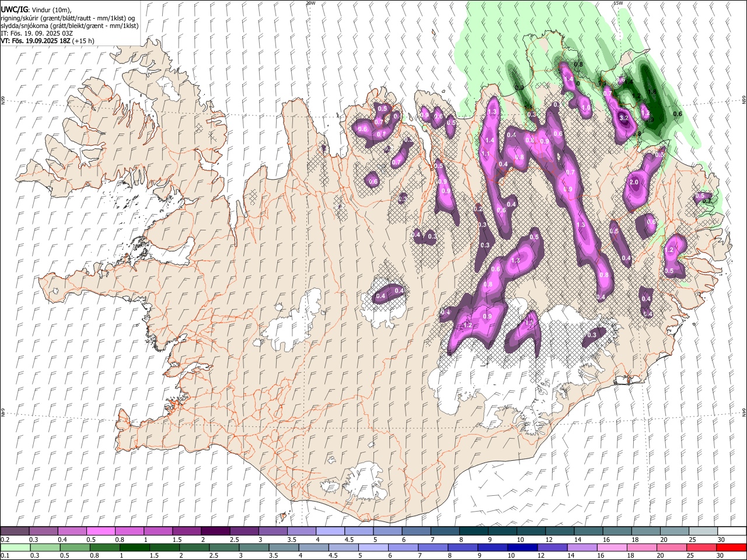Screen dimensions: 747x560
Task: Click the 'slydda/snjókoma' legend description line
Action: click(69, 26)
